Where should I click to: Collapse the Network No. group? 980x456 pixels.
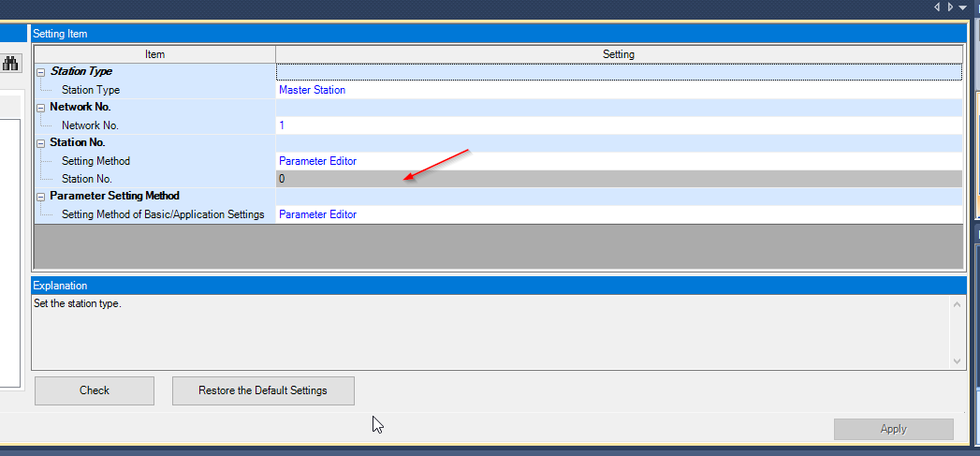pos(41,108)
